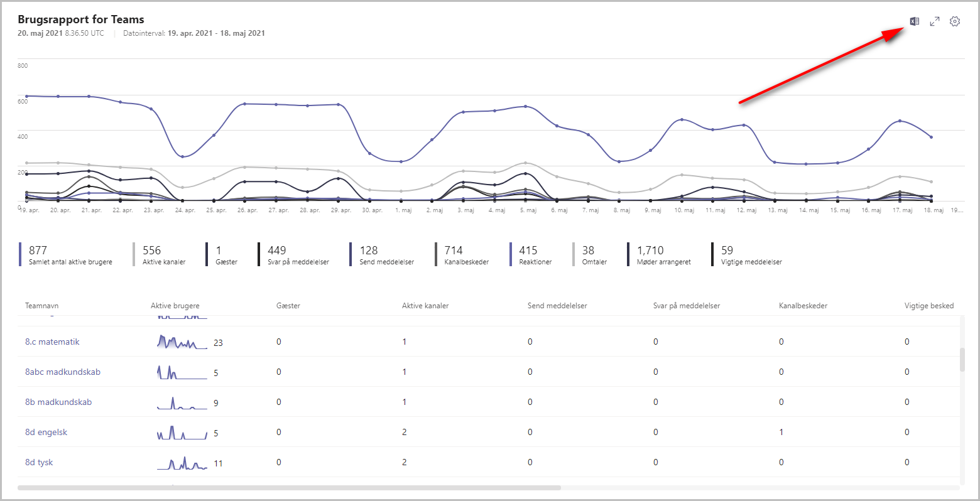
Task: Sort by the Teamnavn column header
Action: coord(42,306)
